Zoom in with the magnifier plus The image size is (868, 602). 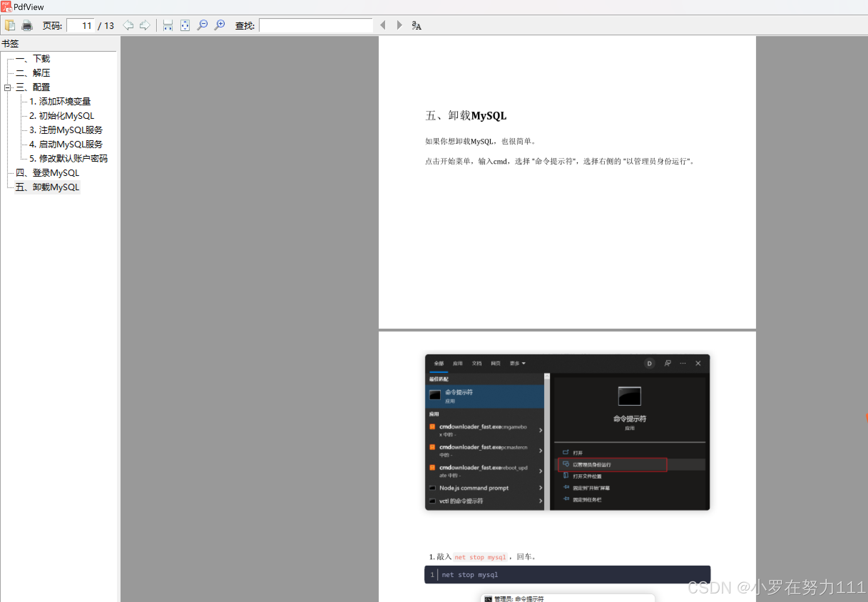coord(219,25)
